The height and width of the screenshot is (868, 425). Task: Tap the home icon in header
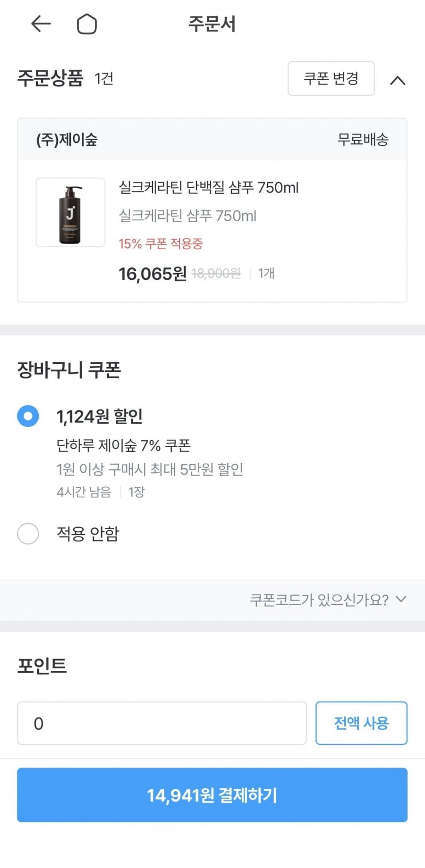[x=87, y=24]
